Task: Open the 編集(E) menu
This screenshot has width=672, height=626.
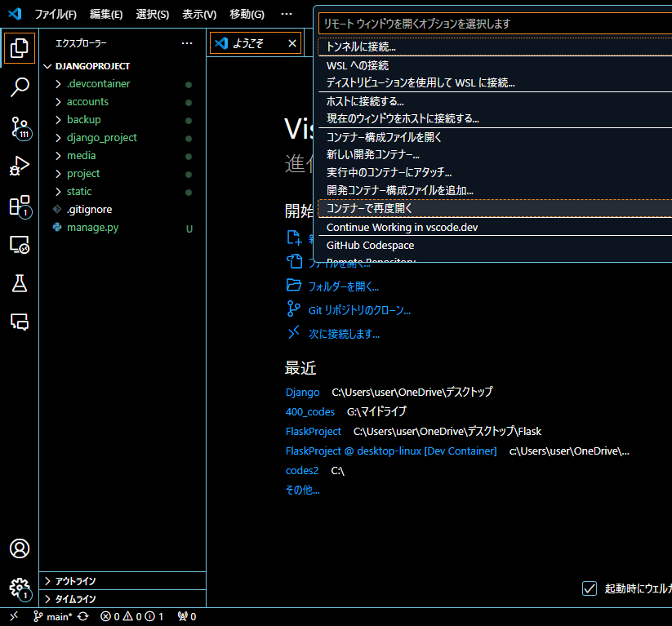Action: (106, 14)
